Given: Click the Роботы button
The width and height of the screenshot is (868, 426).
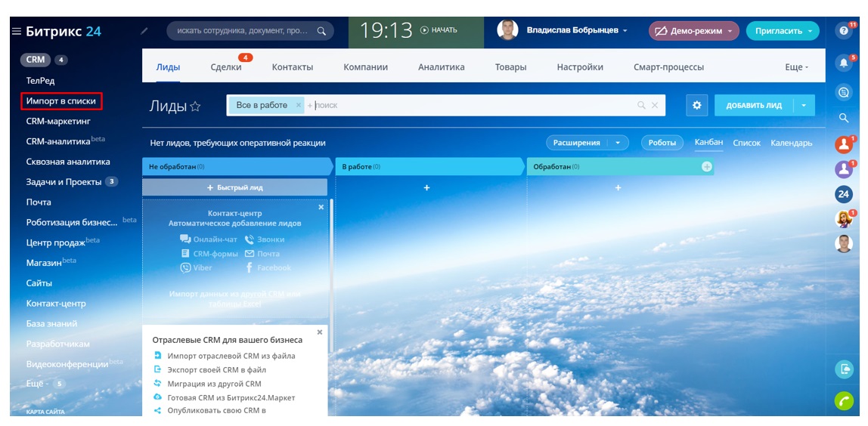Looking at the screenshot, I should pyautogui.click(x=662, y=143).
